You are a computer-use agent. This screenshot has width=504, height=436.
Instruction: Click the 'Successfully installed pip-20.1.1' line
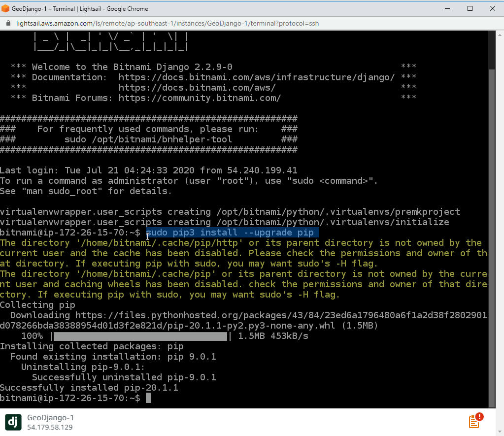coord(89,388)
